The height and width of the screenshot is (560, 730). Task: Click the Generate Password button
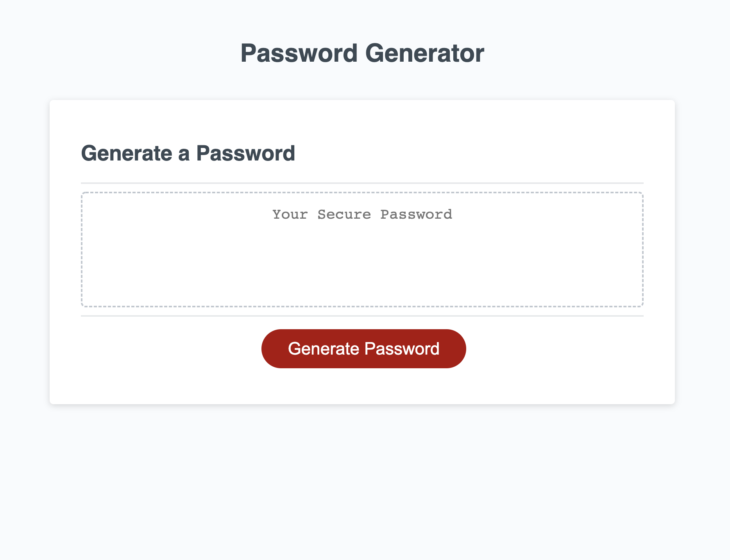(363, 348)
